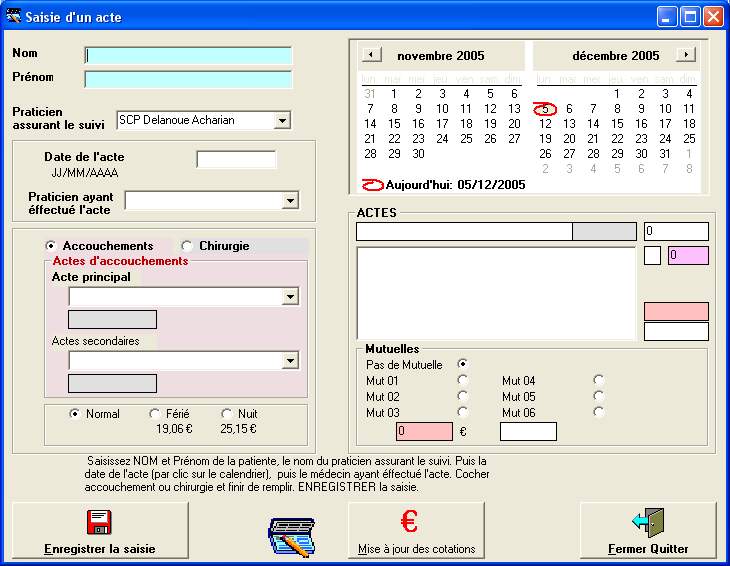Image resolution: width=730 pixels, height=566 pixels.
Task: Choose the Nuit tariff option
Action: coord(227,414)
